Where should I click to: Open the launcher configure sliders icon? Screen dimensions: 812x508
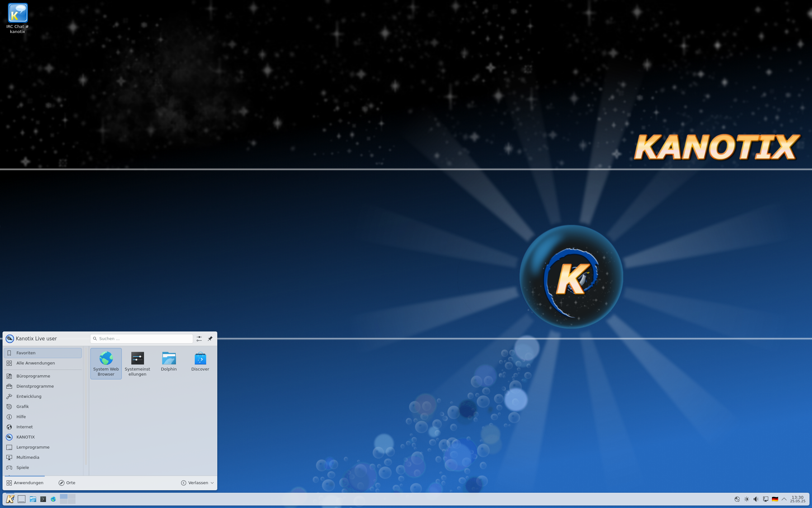tap(199, 339)
